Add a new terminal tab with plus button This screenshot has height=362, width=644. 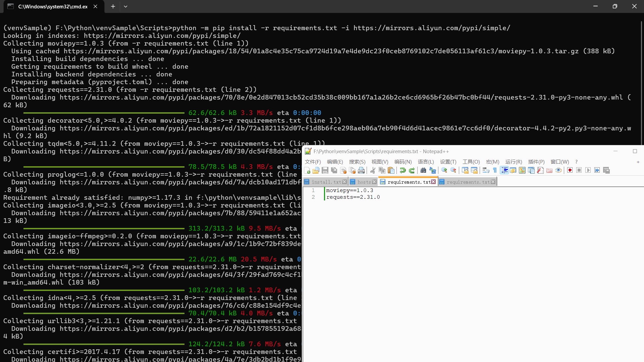(113, 6)
